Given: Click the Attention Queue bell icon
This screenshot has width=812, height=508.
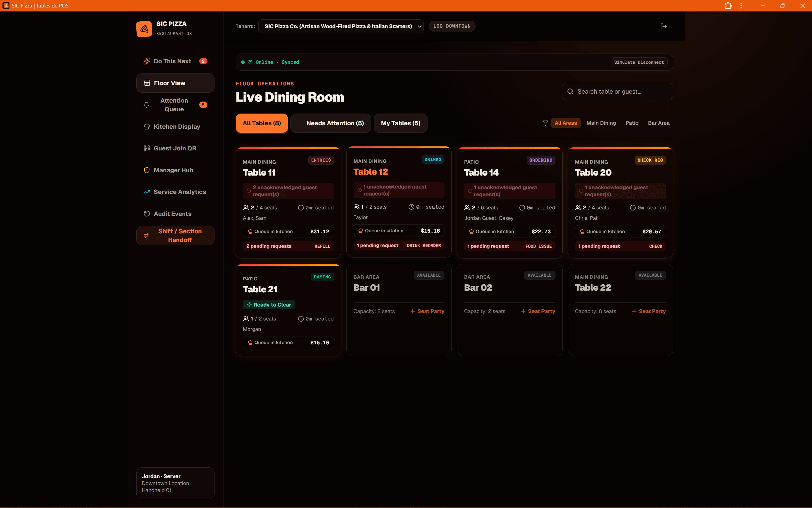Looking at the screenshot, I should pyautogui.click(x=146, y=105).
